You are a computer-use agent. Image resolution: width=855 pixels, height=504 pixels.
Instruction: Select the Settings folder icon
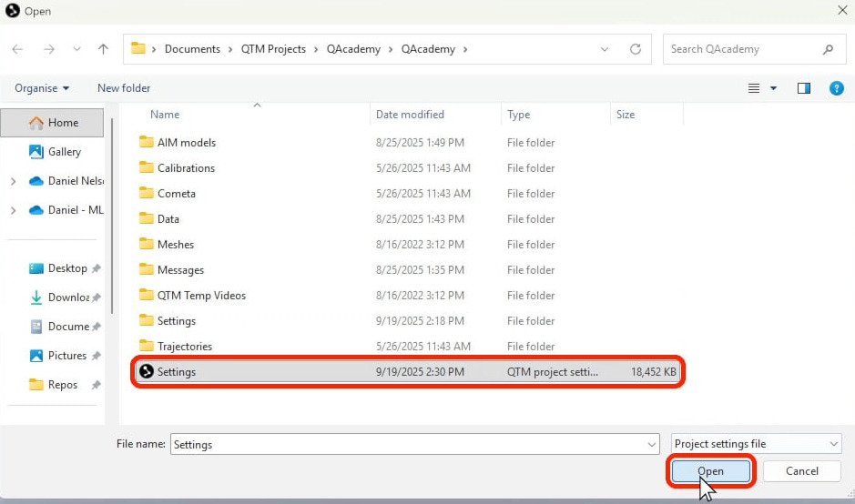click(x=146, y=320)
